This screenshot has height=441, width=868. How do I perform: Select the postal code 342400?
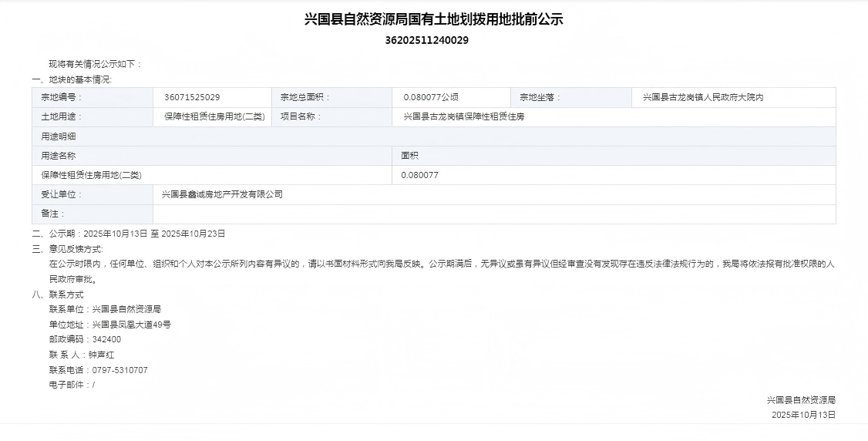pos(106,339)
